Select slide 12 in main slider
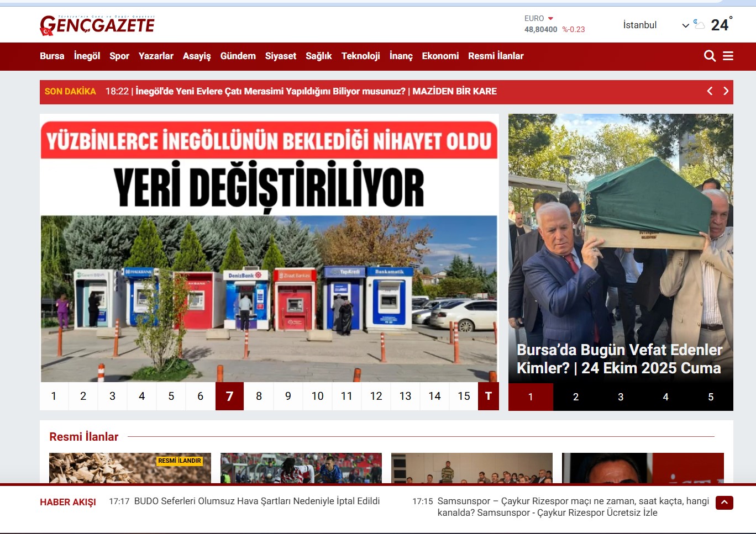Screen dimensions: 756x534 point(376,396)
